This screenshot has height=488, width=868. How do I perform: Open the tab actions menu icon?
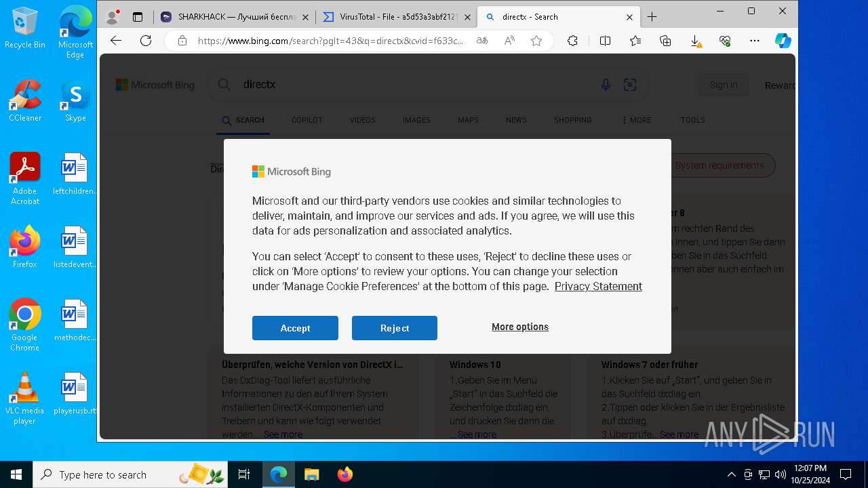click(138, 17)
